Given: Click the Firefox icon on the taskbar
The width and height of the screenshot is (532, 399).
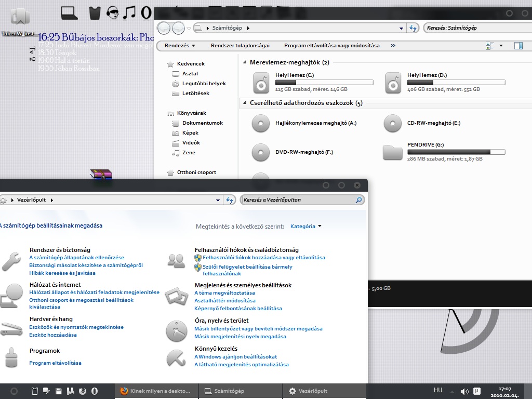Looking at the screenshot, I should 124,391.
